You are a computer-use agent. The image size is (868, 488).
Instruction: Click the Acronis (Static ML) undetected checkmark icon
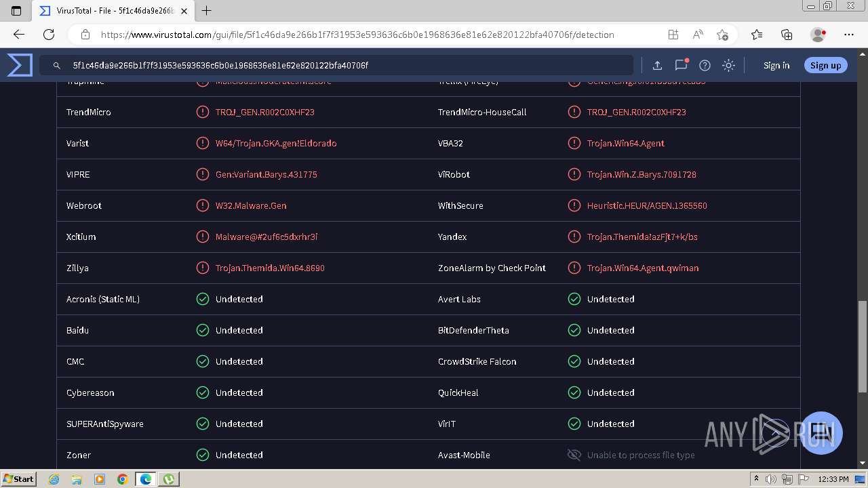click(203, 299)
